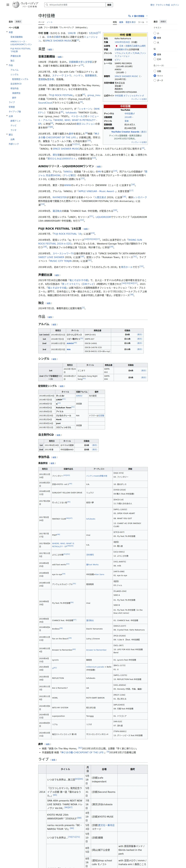Open 蓮沼執太 link in collaborations table
This screenshot has height=868, width=186.
[x=90, y=620]
